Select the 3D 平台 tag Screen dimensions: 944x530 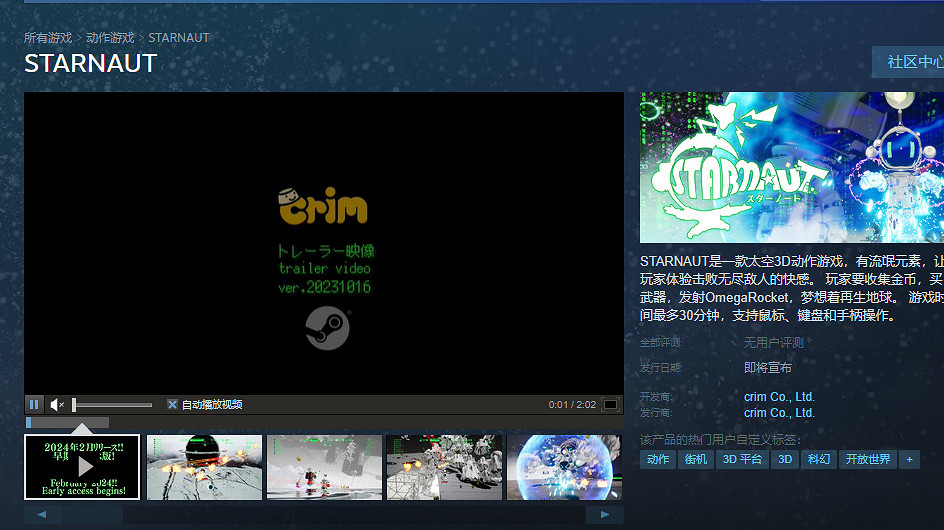[x=742, y=459]
